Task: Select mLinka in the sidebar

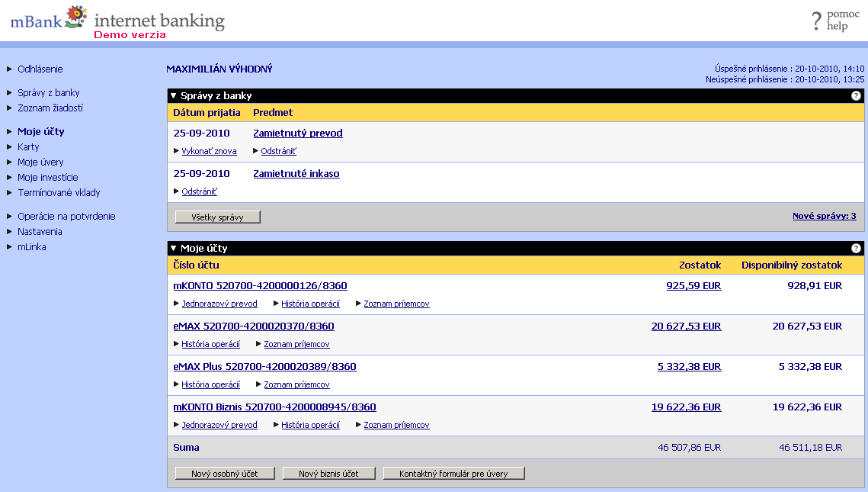Action: pyautogui.click(x=31, y=247)
